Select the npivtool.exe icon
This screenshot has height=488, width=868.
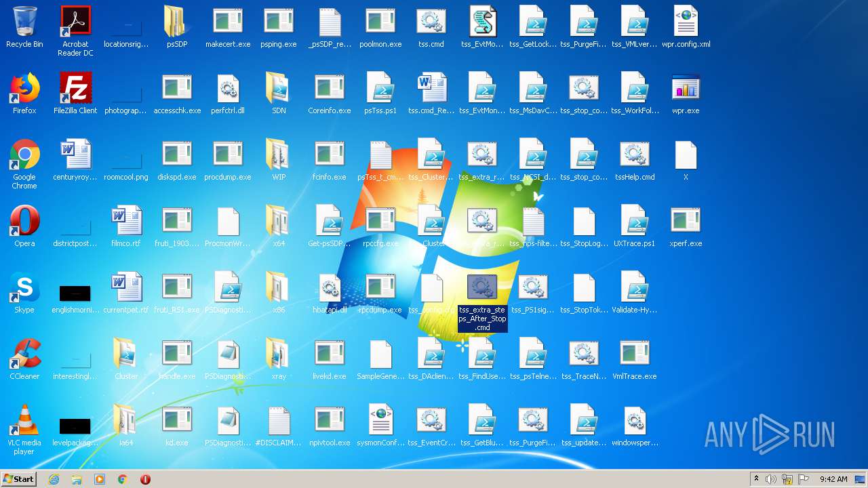(x=330, y=426)
